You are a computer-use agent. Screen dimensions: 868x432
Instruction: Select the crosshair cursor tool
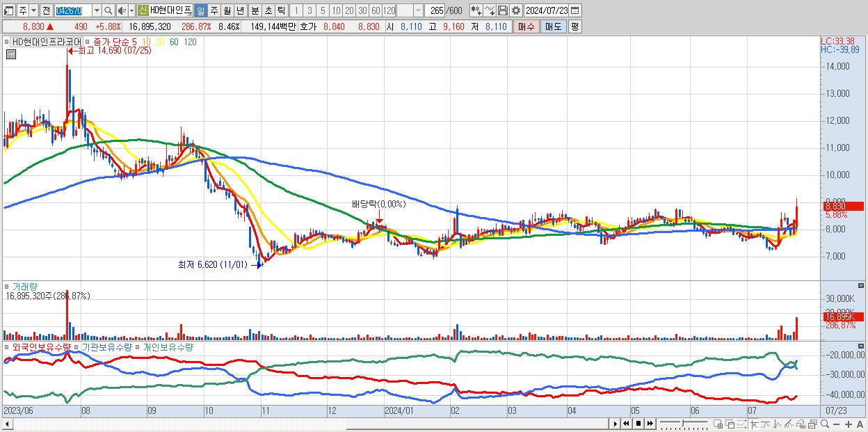(x=755, y=424)
